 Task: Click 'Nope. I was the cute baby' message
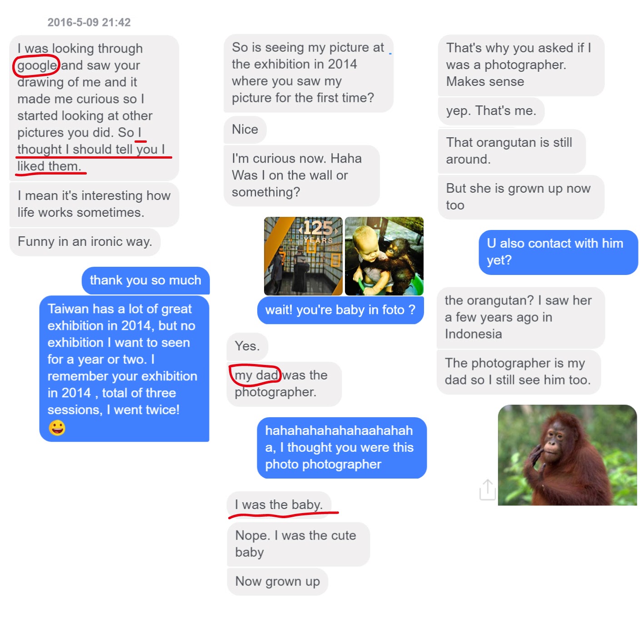(299, 544)
